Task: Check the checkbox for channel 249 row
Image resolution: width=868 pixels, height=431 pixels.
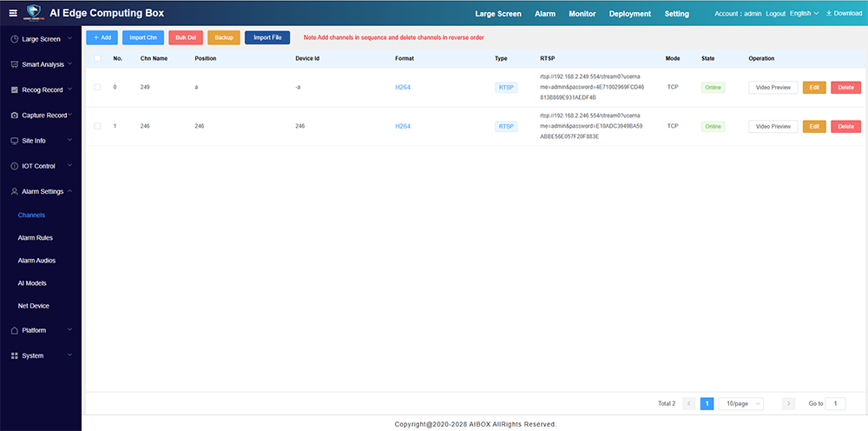Action: point(97,87)
